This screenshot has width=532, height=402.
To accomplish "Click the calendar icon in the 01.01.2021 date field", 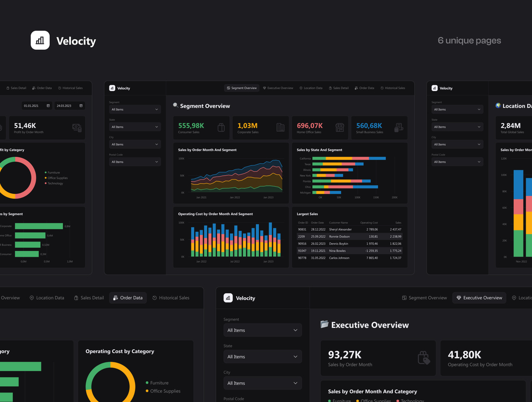I will pos(48,105).
